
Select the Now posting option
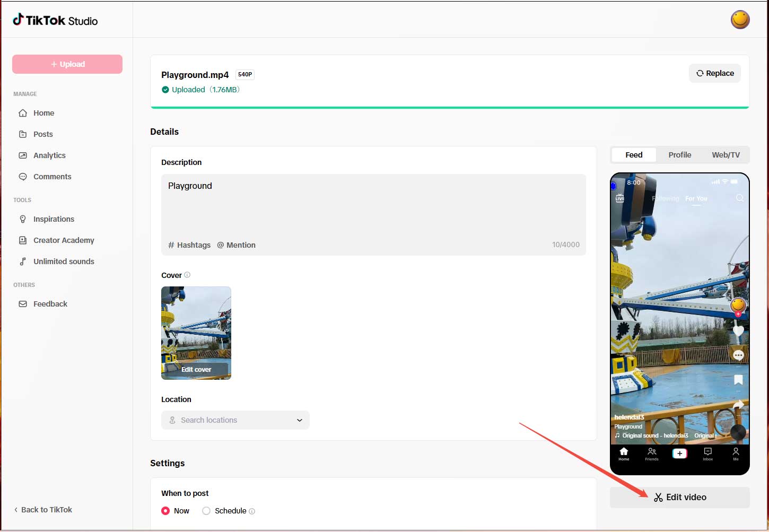[165, 510]
